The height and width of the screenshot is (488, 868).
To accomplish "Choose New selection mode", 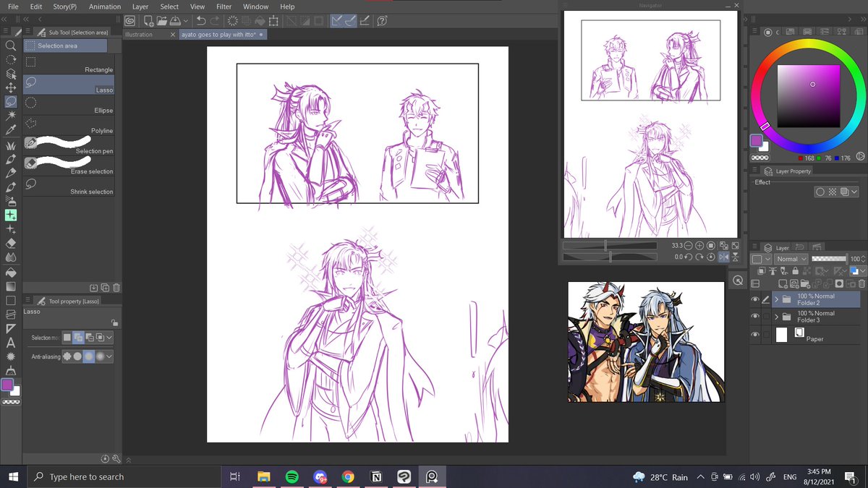I will click(x=67, y=338).
